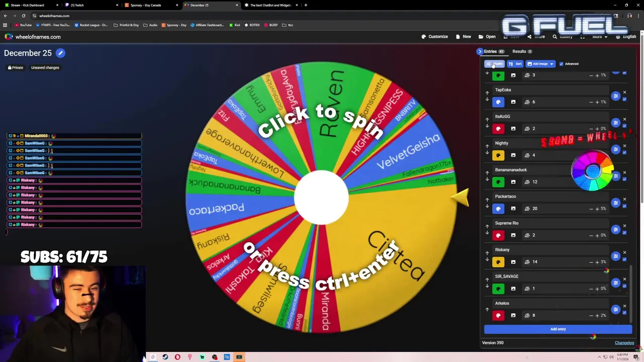Increase weight of Arkelos with plus
Image resolution: width=644 pixels, height=362 pixels.
point(597,315)
